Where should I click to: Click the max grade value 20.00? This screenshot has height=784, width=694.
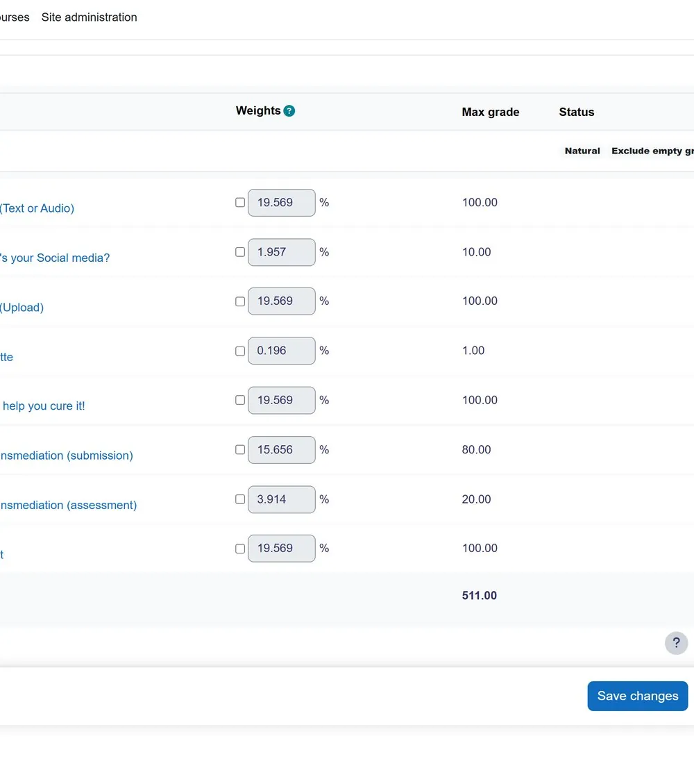tap(476, 499)
